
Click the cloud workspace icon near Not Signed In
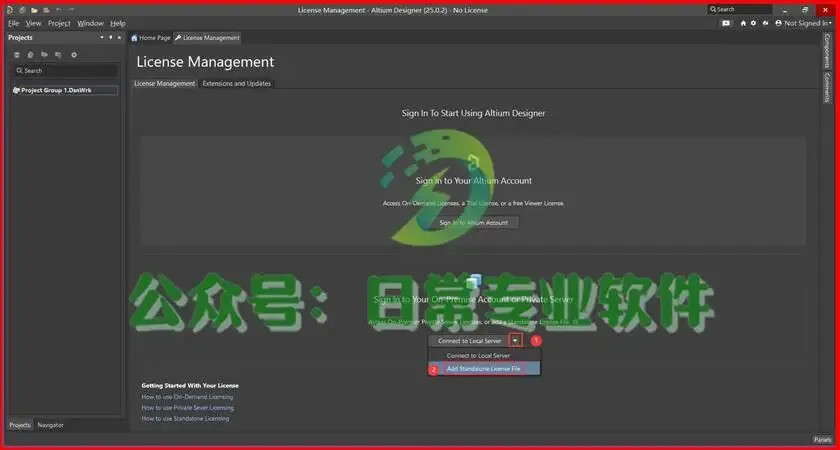pos(766,24)
